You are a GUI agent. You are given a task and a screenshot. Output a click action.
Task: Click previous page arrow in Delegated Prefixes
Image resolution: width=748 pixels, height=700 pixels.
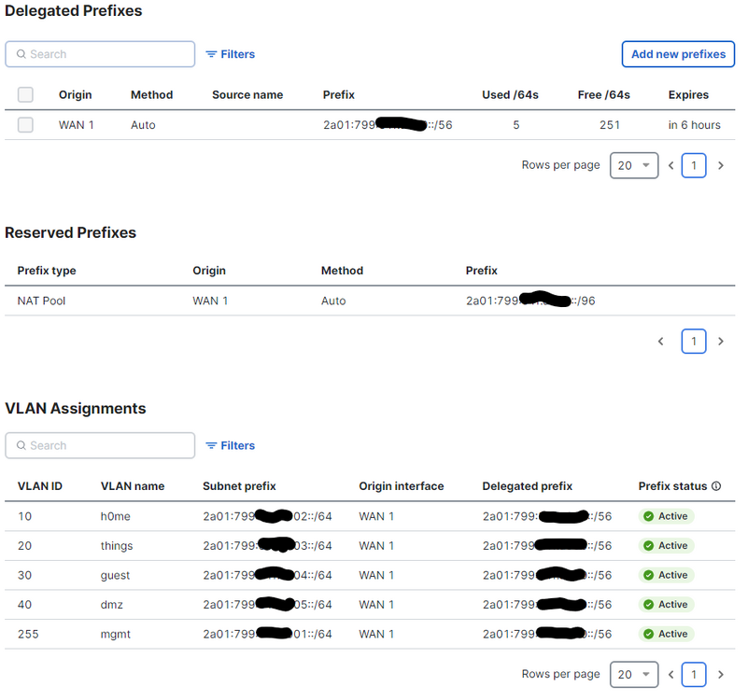click(670, 166)
